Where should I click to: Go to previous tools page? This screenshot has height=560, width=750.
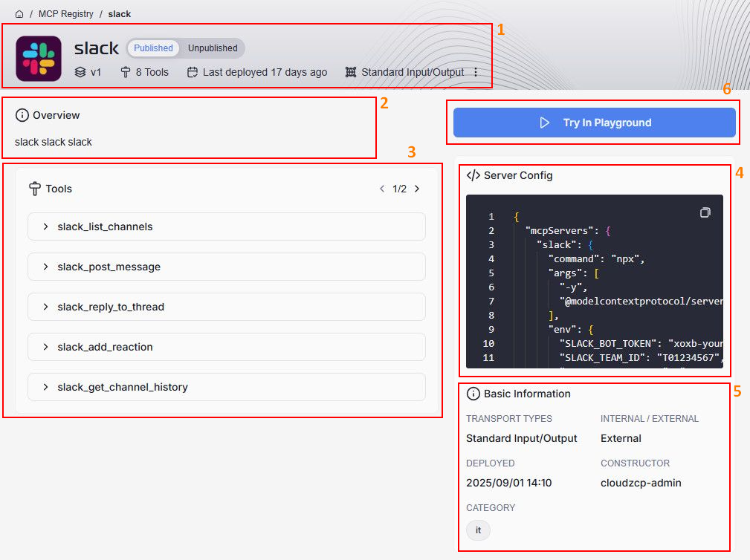382,189
